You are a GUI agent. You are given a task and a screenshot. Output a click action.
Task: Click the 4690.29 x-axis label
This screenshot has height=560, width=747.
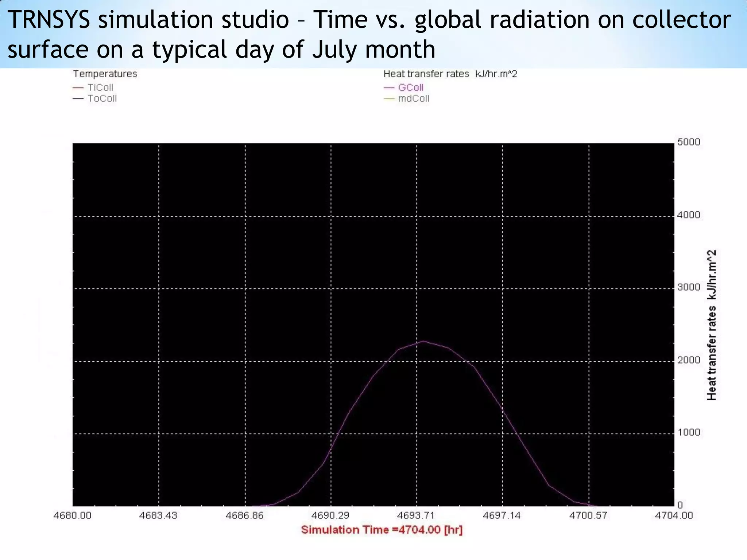330,516
